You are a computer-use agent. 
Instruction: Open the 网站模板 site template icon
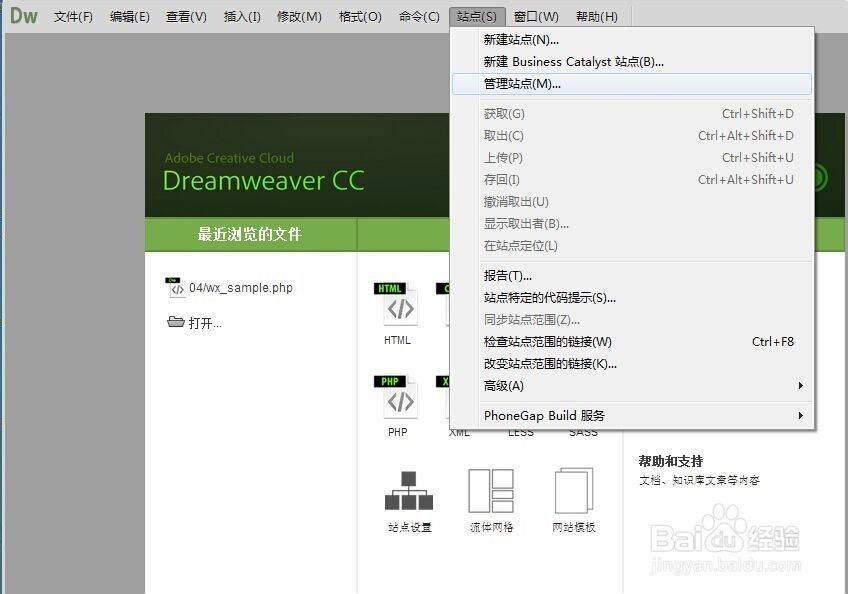coord(574,491)
